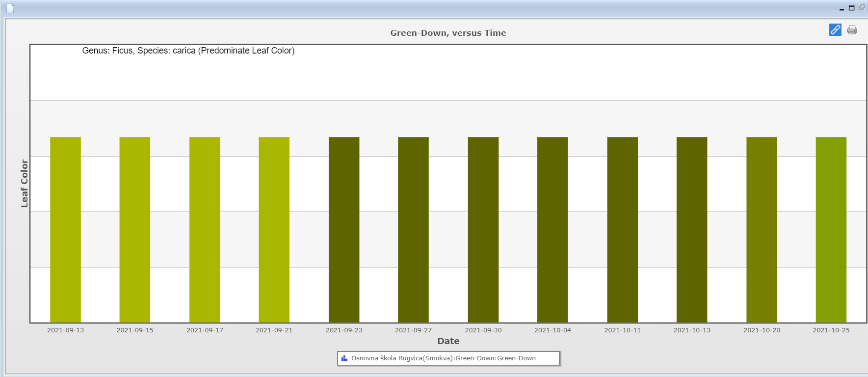Maximize the chart window
Viewport: 868px width, 377px height.
852,8
